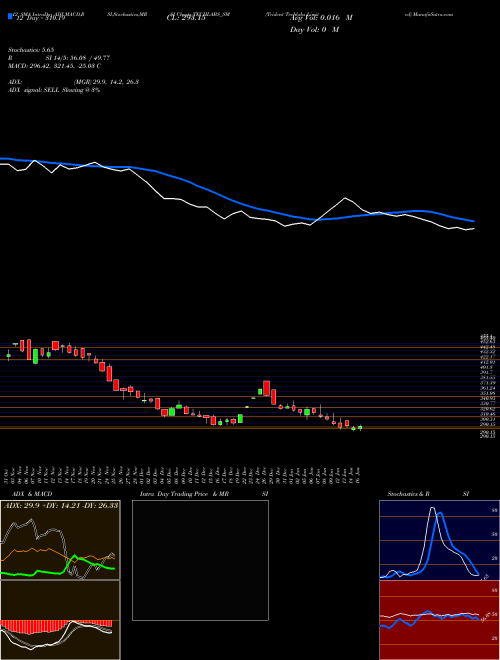
Task: Select 'ADX: 29.9 +DY: 14.21 -DY: 26.33' header
Action: (61, 505)
